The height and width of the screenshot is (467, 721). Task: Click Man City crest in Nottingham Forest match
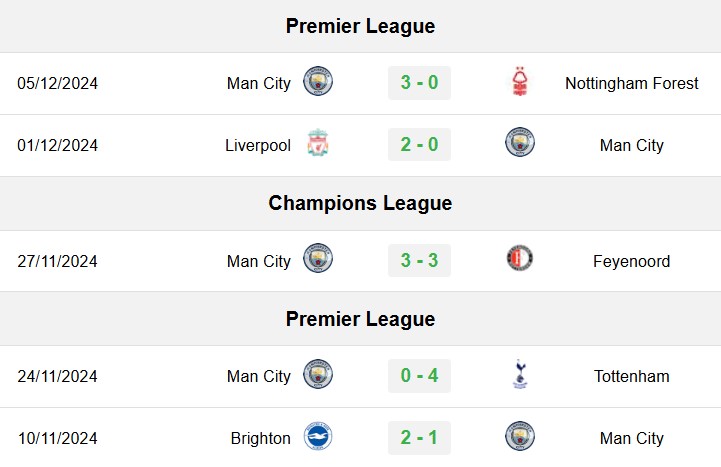318,82
